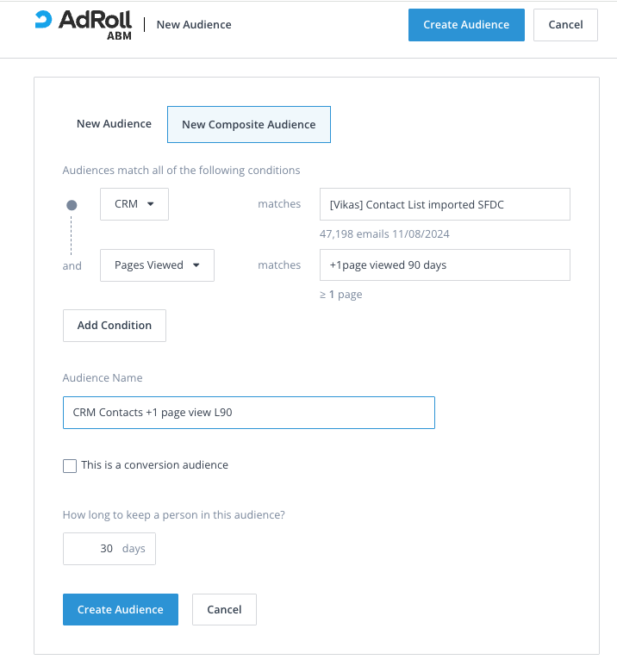Image resolution: width=617 pixels, height=672 pixels.
Task: Click the ABM label under the logo
Action: click(x=119, y=36)
